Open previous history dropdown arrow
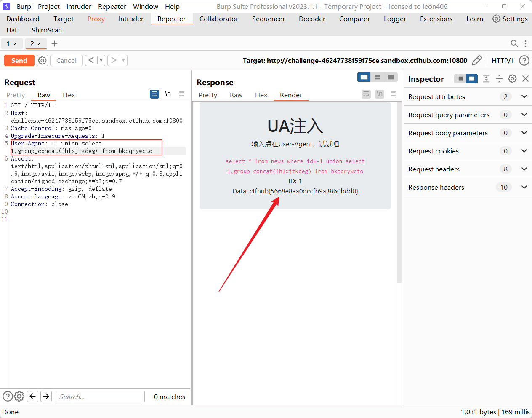The height and width of the screenshot is (418, 532). 101,60
